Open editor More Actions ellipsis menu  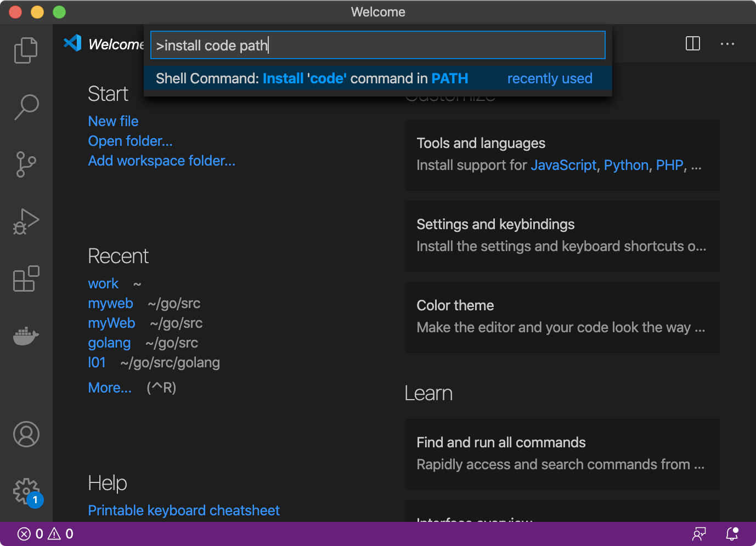[727, 44]
